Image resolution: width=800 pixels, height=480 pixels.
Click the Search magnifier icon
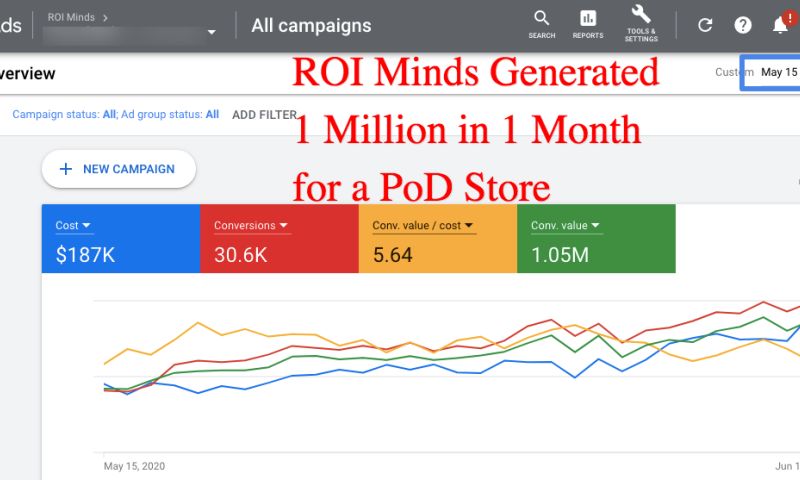541,24
